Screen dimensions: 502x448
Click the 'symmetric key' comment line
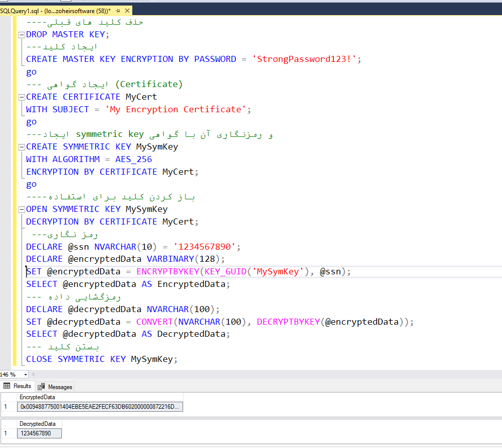(149, 134)
